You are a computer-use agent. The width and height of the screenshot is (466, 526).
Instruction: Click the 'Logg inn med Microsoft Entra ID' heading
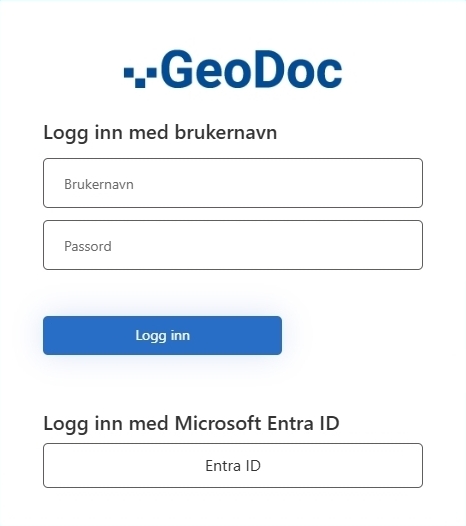tap(192, 423)
